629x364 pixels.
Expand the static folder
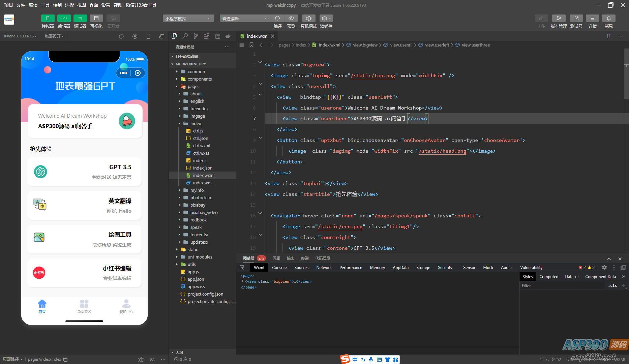tap(193, 249)
